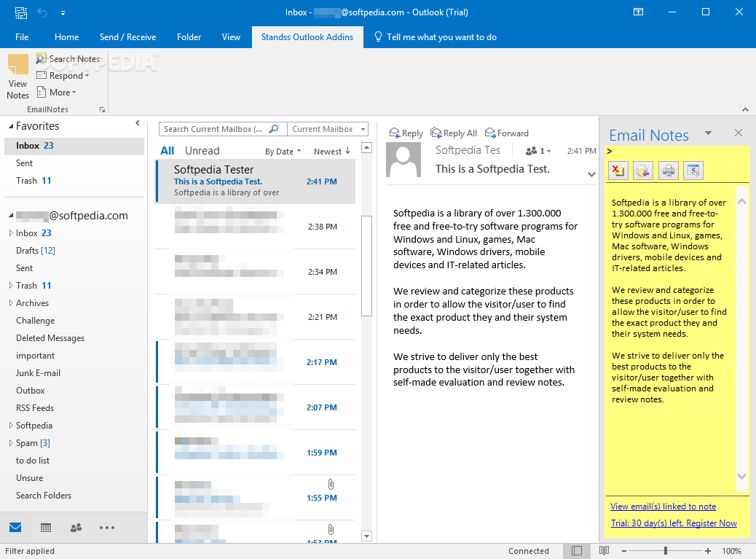Click the delete note icon
The height and width of the screenshot is (559, 756).
point(618,171)
